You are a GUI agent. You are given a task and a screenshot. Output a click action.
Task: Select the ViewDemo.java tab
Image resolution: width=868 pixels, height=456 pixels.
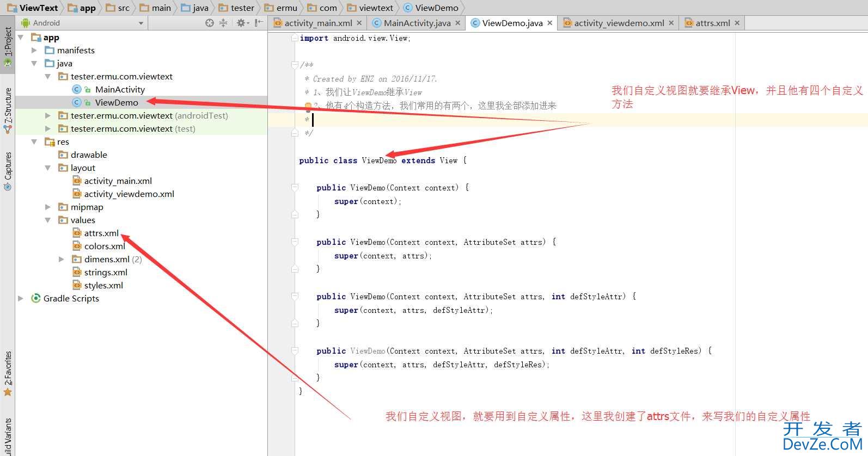click(512, 23)
